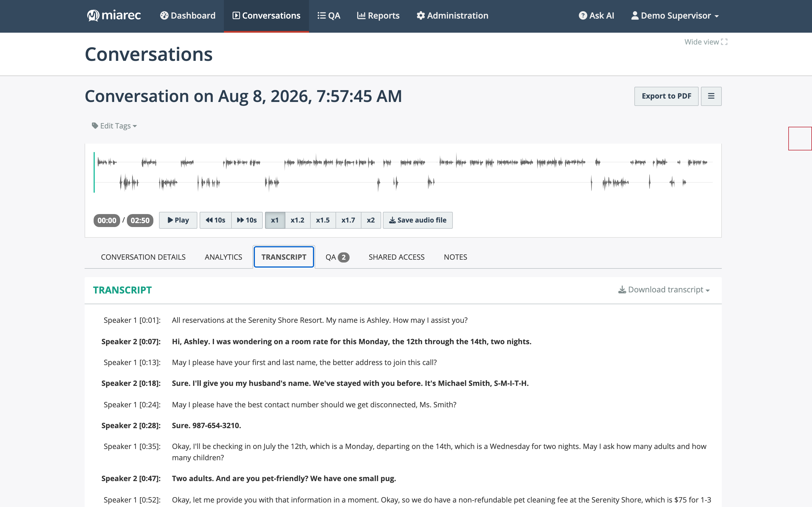Export conversation to PDF

(667, 96)
